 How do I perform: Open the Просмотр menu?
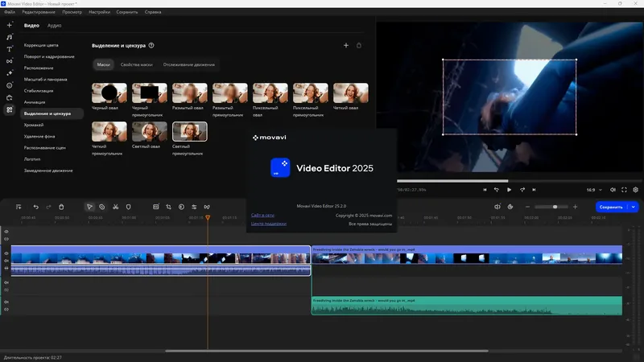[72, 12]
